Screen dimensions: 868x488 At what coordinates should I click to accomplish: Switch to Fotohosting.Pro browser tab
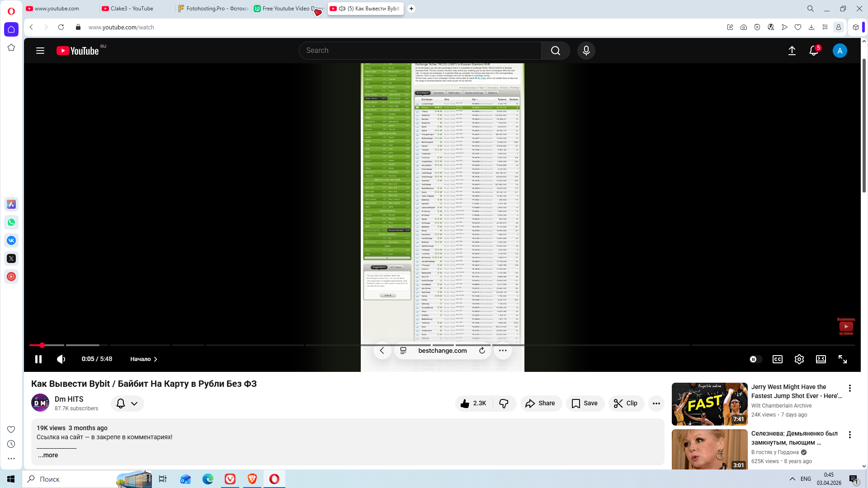[x=213, y=9]
